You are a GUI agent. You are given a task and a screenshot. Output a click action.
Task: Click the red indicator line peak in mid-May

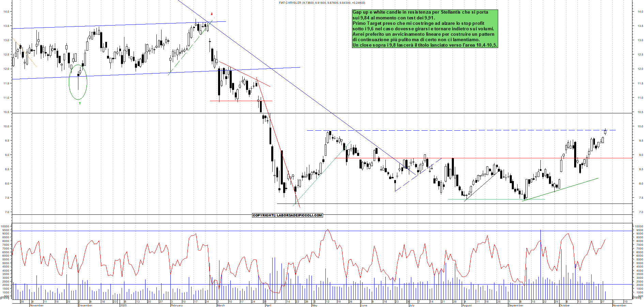(327, 230)
